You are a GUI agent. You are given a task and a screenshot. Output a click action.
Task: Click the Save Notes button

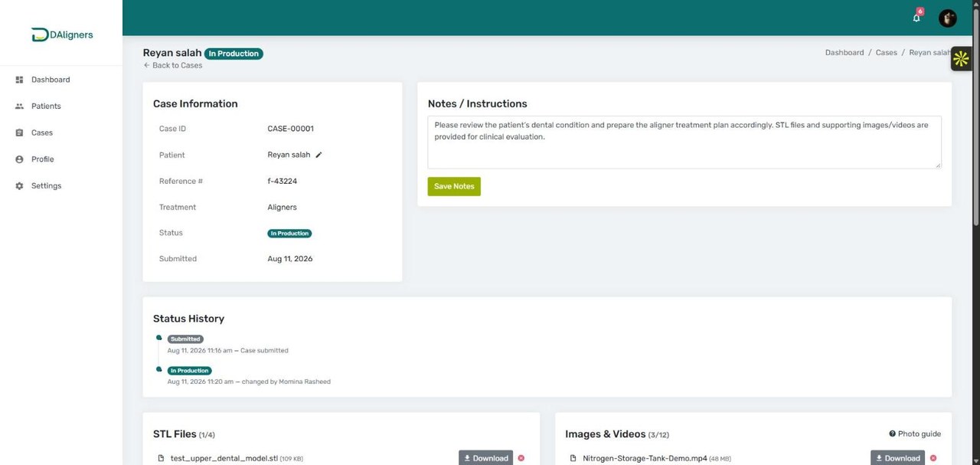coord(454,186)
